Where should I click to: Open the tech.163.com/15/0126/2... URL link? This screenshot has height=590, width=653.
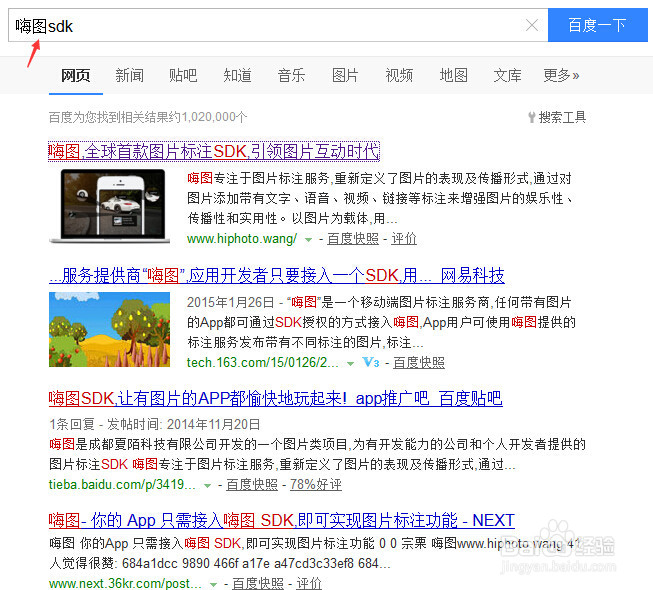263,362
